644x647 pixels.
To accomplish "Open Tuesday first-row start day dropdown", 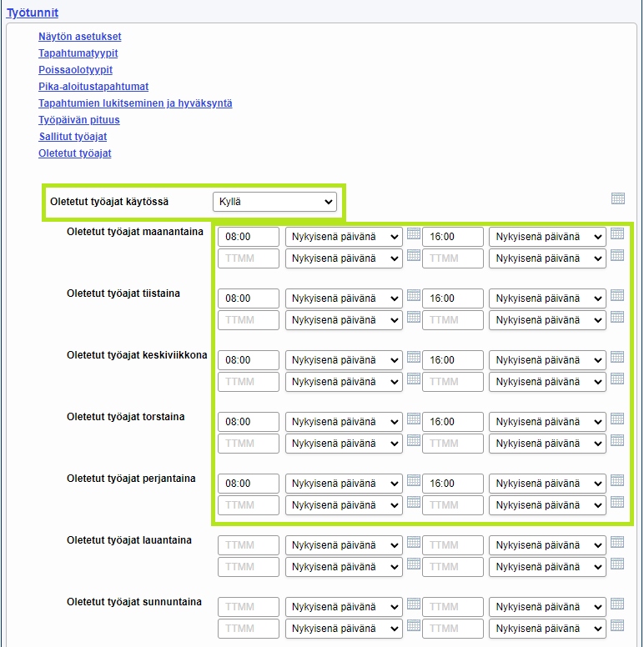I will click(x=344, y=298).
